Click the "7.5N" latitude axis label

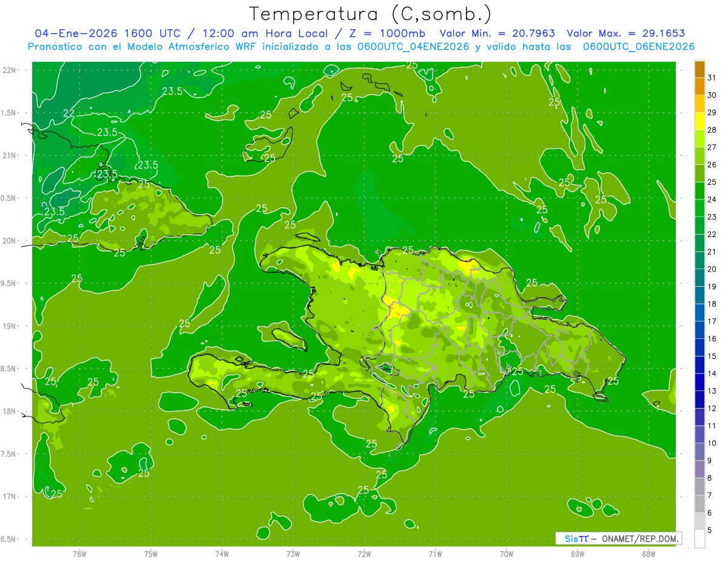pyautogui.click(x=9, y=454)
